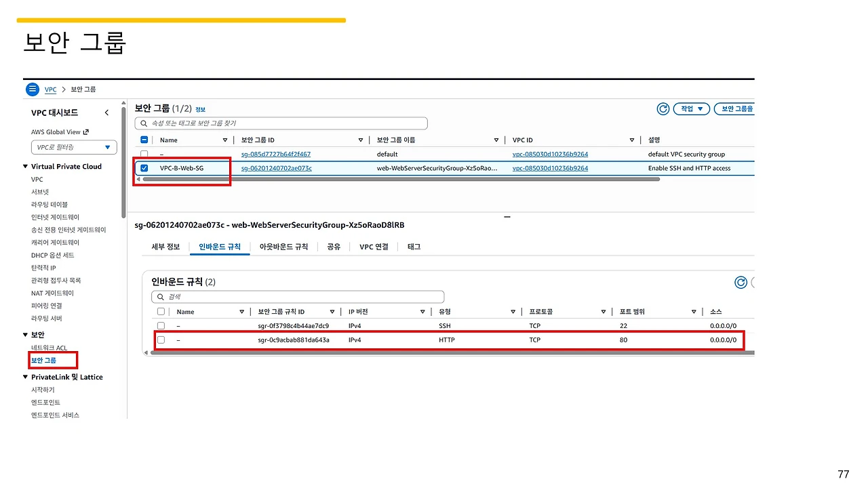Open the AWS console hamburger menu
This screenshot has height=488, width=868.
point(33,89)
